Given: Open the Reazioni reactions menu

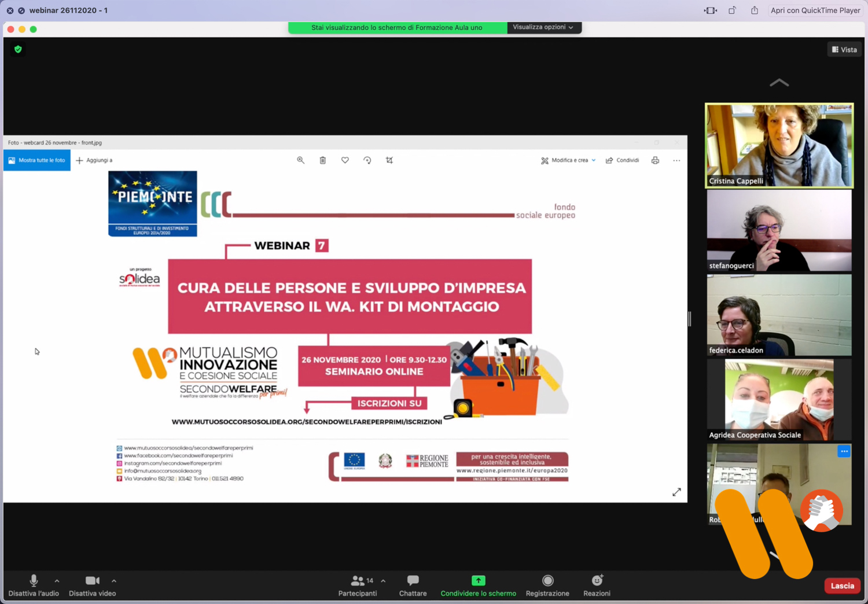Looking at the screenshot, I should pyautogui.click(x=597, y=585).
